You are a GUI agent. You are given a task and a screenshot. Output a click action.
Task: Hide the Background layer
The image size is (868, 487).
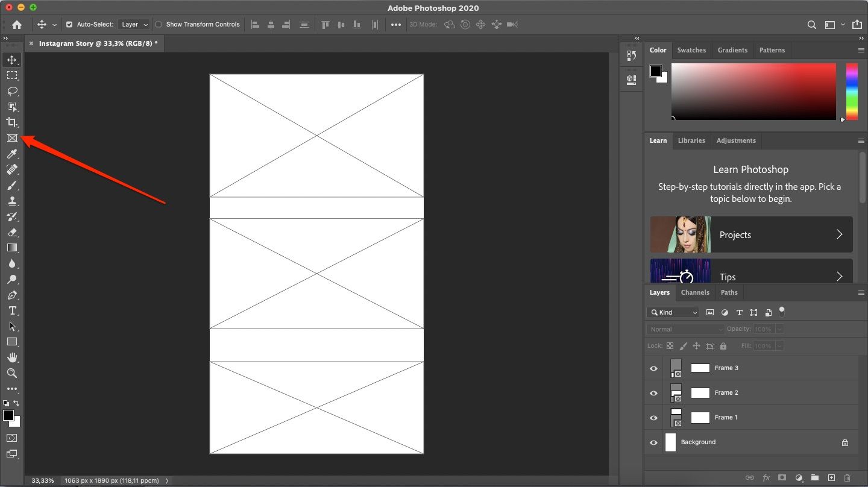click(653, 442)
